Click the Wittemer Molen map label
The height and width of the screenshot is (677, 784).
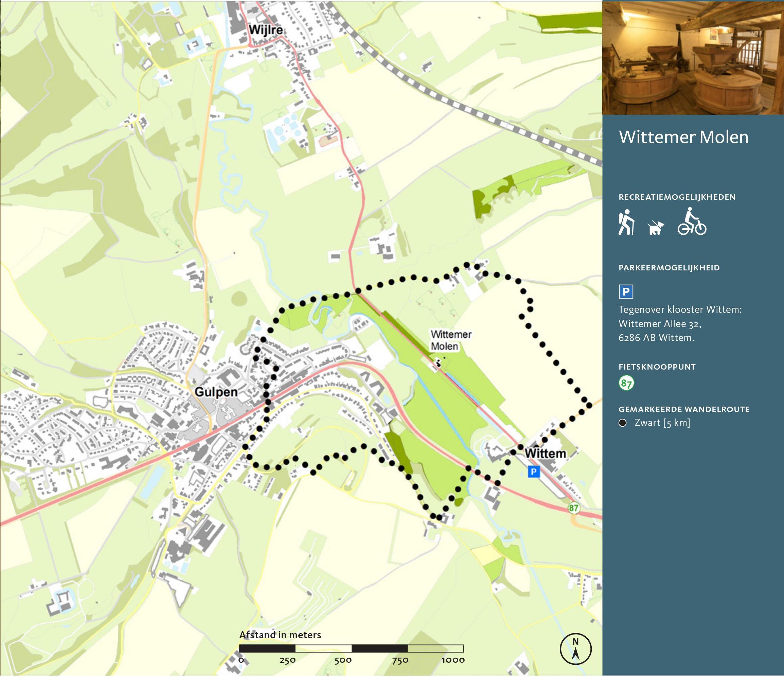point(450,340)
